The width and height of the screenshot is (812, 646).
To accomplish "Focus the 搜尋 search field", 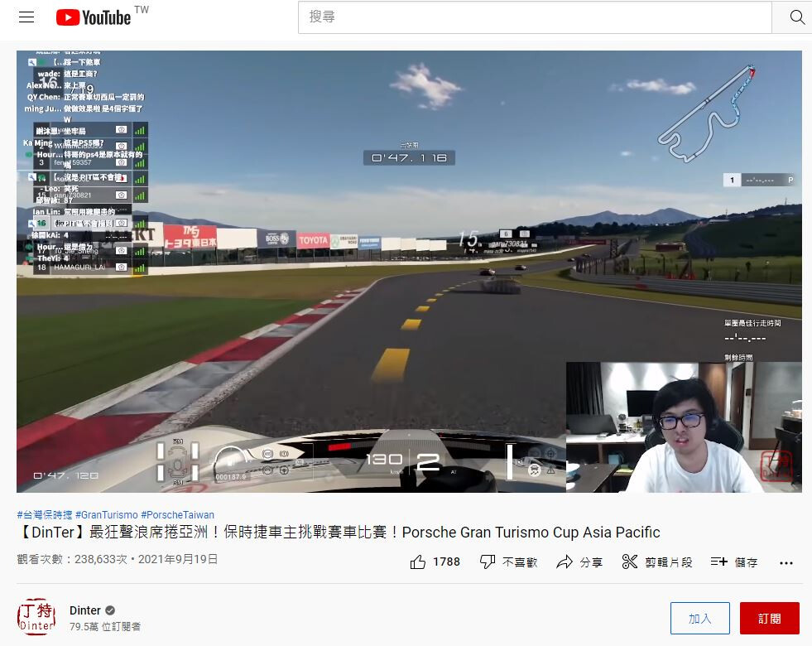I will pos(534,17).
